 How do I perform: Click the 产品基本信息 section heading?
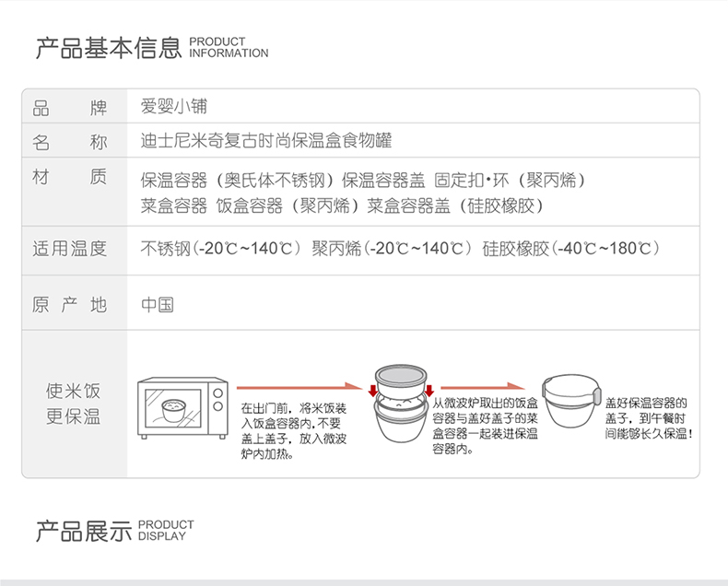(108, 48)
